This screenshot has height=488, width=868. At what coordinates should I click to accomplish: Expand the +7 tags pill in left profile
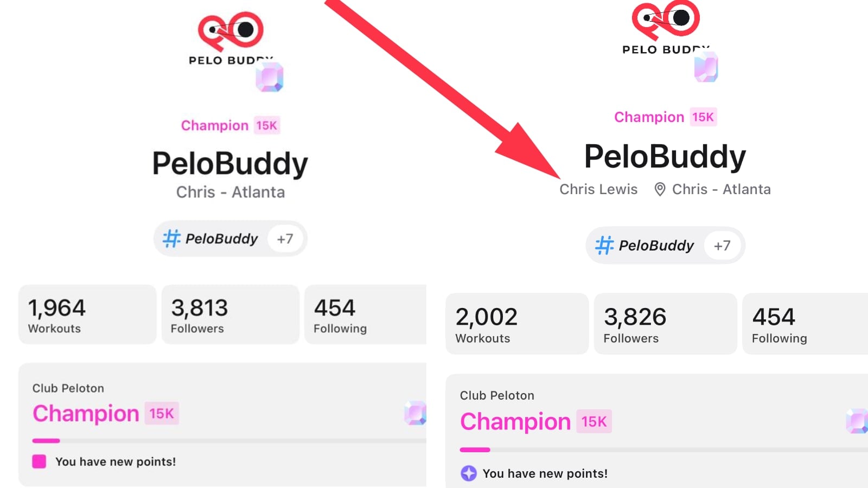(285, 239)
